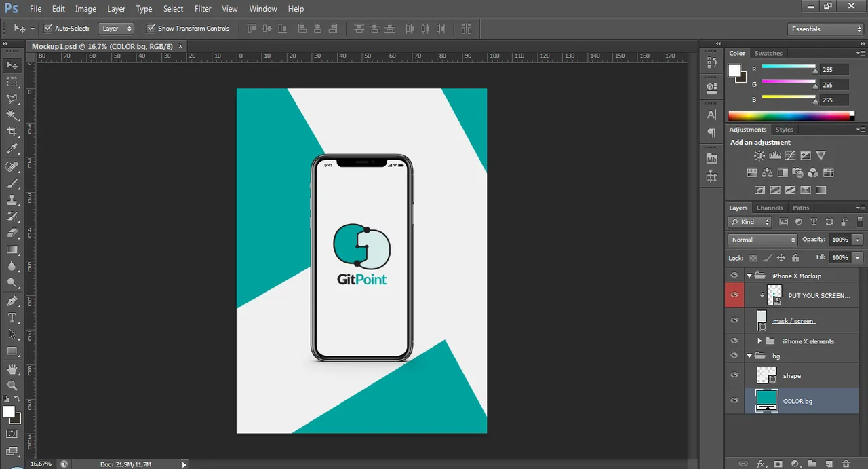Add a Curves adjustment
This screenshot has width=868, height=469.
(790, 156)
